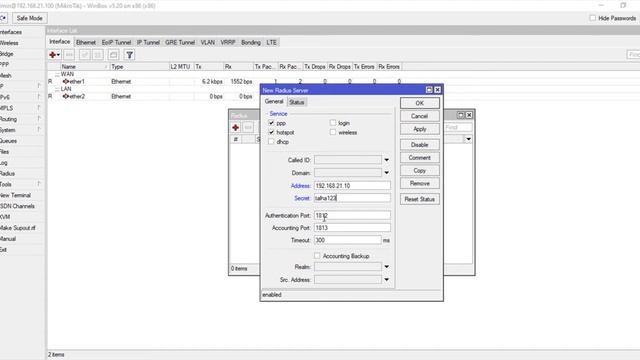Collapse the LAN group in the interface list

(x=57, y=89)
